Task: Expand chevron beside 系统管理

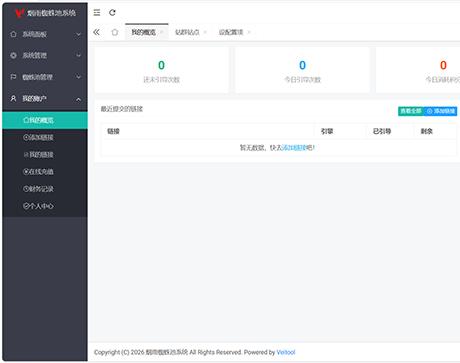Action: [x=79, y=55]
